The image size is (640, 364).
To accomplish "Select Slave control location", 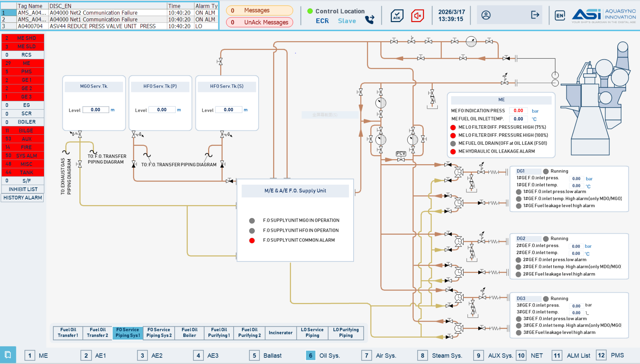I will [347, 21].
